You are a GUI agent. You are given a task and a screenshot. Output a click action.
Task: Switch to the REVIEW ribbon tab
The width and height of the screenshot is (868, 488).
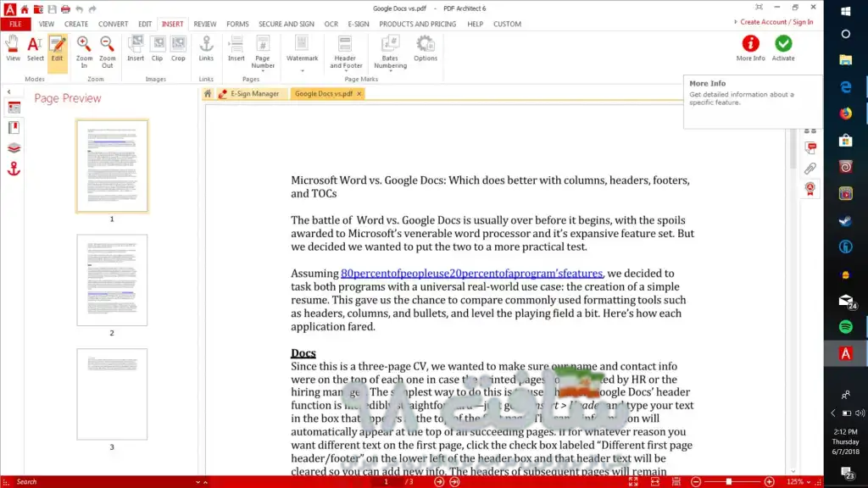click(x=205, y=25)
